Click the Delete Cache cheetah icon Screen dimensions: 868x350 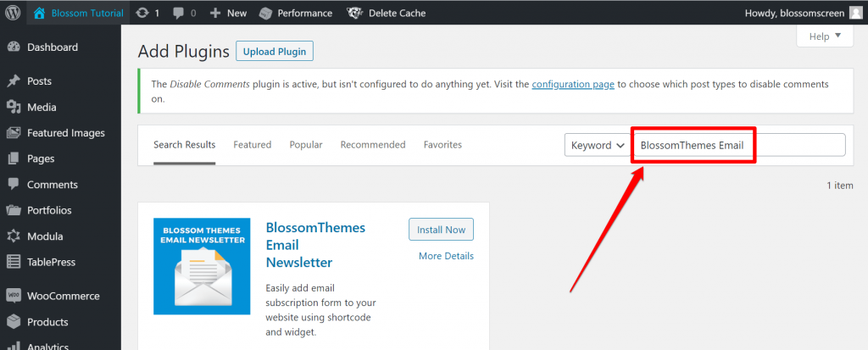pyautogui.click(x=354, y=13)
